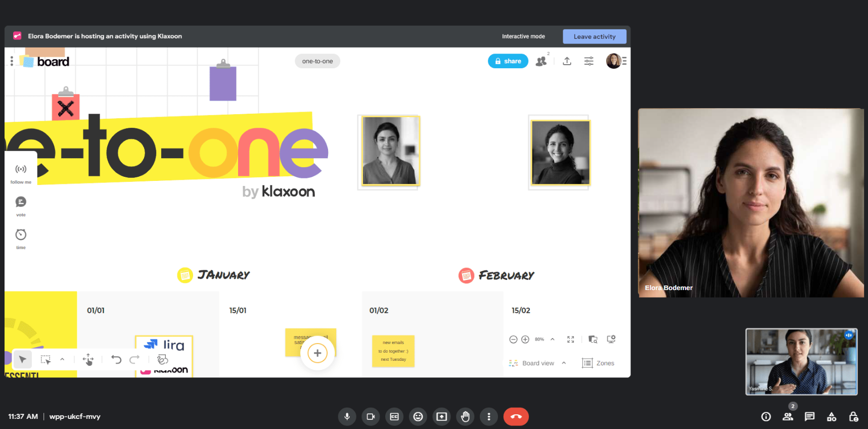Fit the board to screen
This screenshot has width=868, height=429.
[x=571, y=340]
